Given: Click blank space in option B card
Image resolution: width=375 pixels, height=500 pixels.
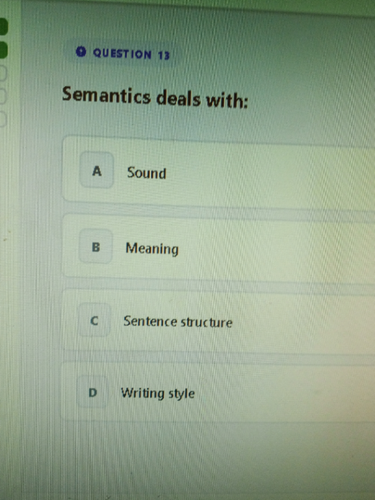Looking at the screenshot, I should (267, 248).
